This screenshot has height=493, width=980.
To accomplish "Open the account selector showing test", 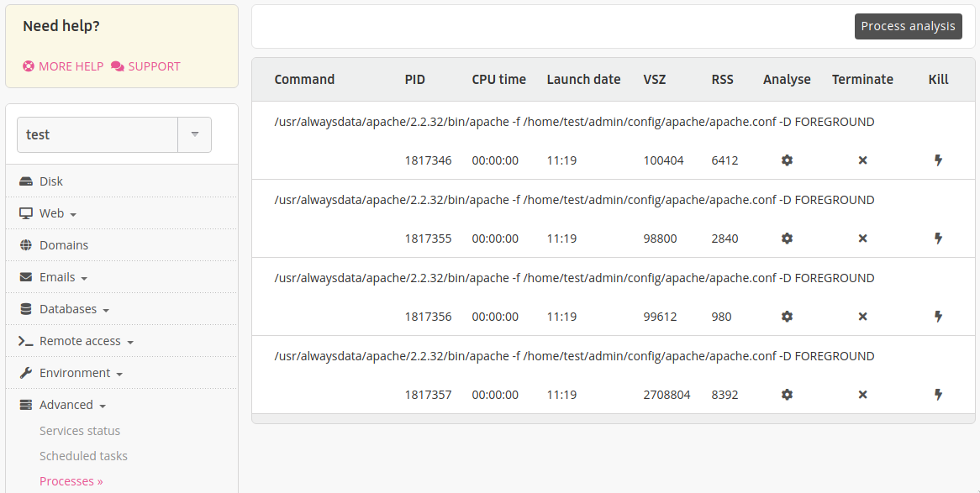I will 194,134.
